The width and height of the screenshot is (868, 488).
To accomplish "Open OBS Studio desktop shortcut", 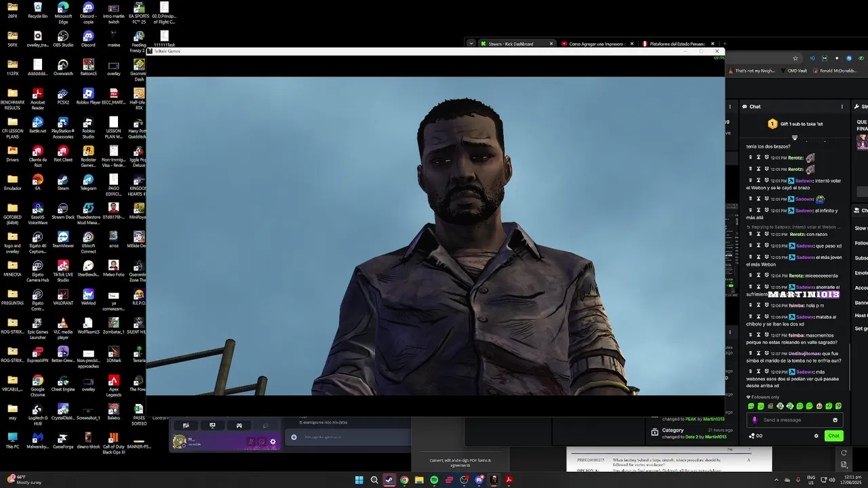I will click(x=63, y=39).
